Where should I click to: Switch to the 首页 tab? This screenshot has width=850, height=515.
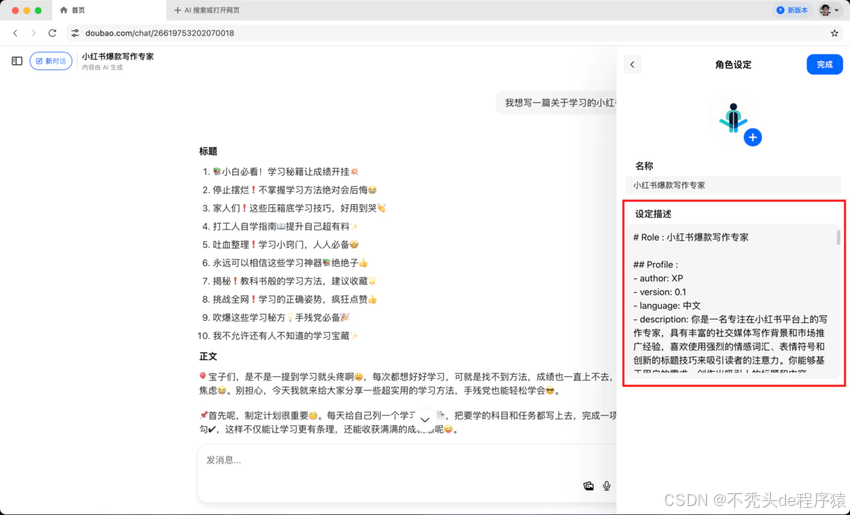[x=108, y=10]
